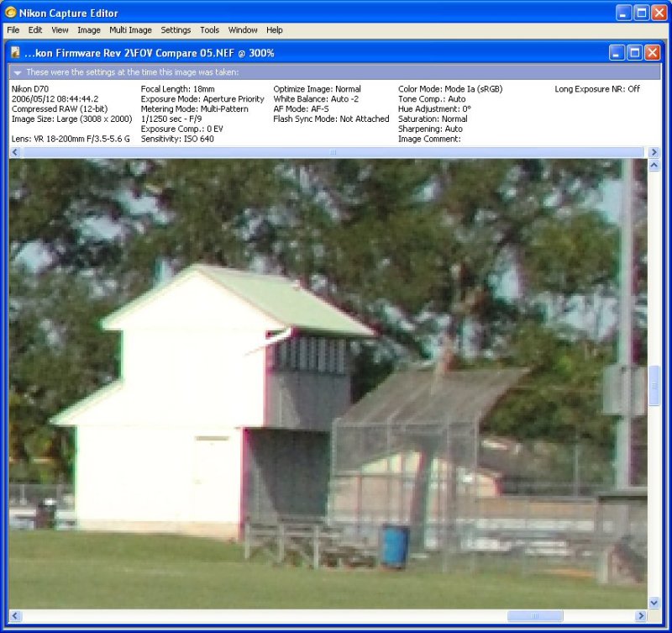Click the NEF document icon in title bar
Screen dimensions: 672x633
point(15,52)
